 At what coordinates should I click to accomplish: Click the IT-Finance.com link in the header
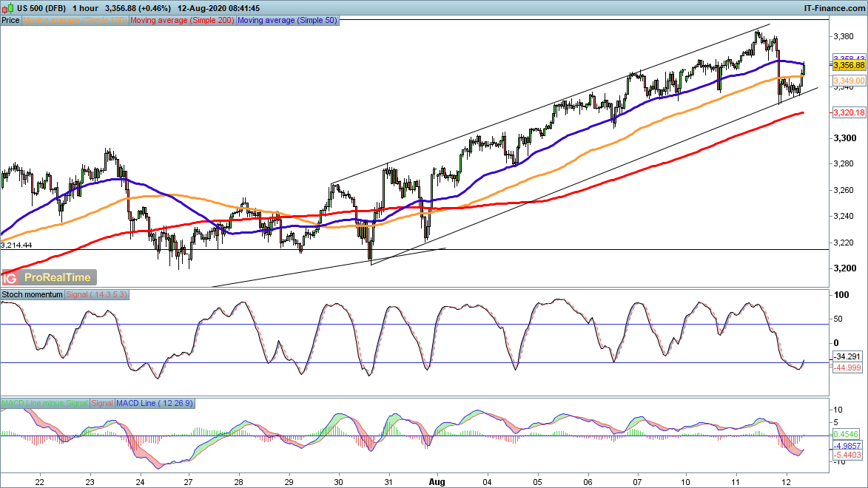(834, 7)
